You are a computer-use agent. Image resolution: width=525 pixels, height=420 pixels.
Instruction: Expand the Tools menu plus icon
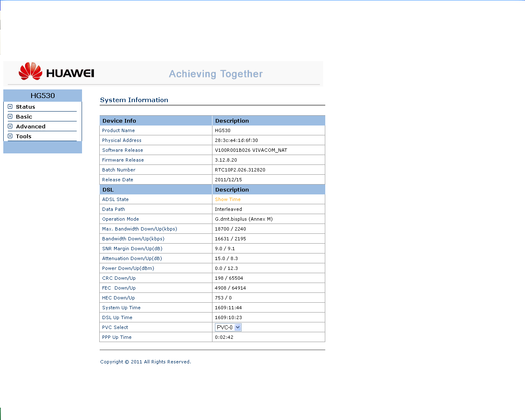10,136
